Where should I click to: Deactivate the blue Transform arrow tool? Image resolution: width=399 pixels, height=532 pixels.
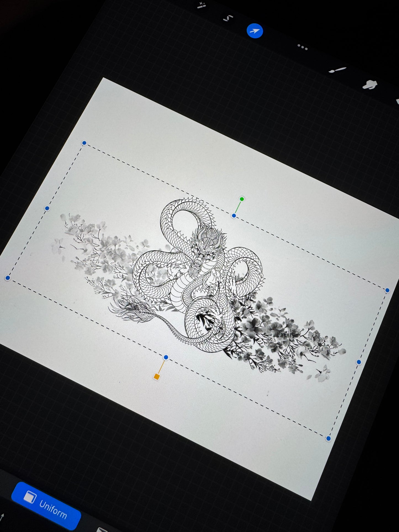[254, 31]
